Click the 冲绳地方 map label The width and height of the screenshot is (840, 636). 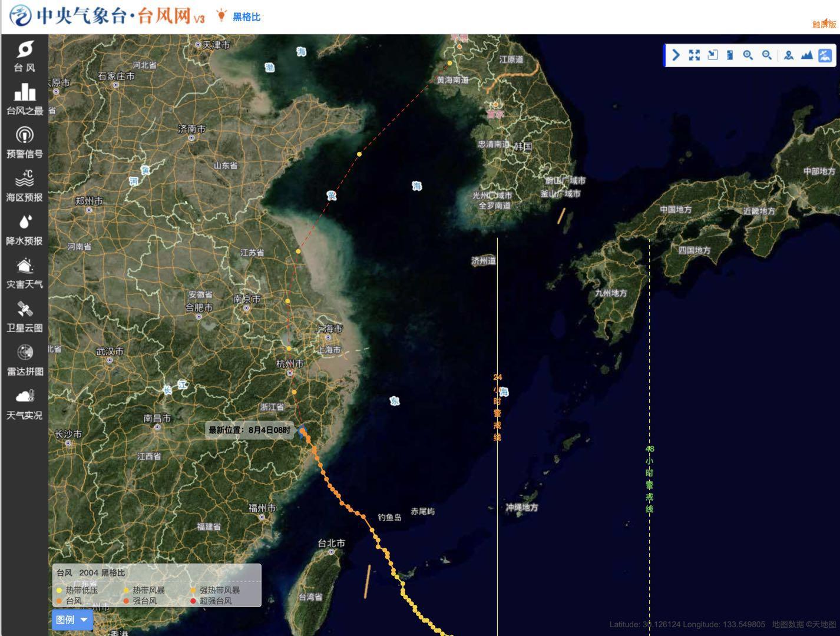tap(521, 507)
